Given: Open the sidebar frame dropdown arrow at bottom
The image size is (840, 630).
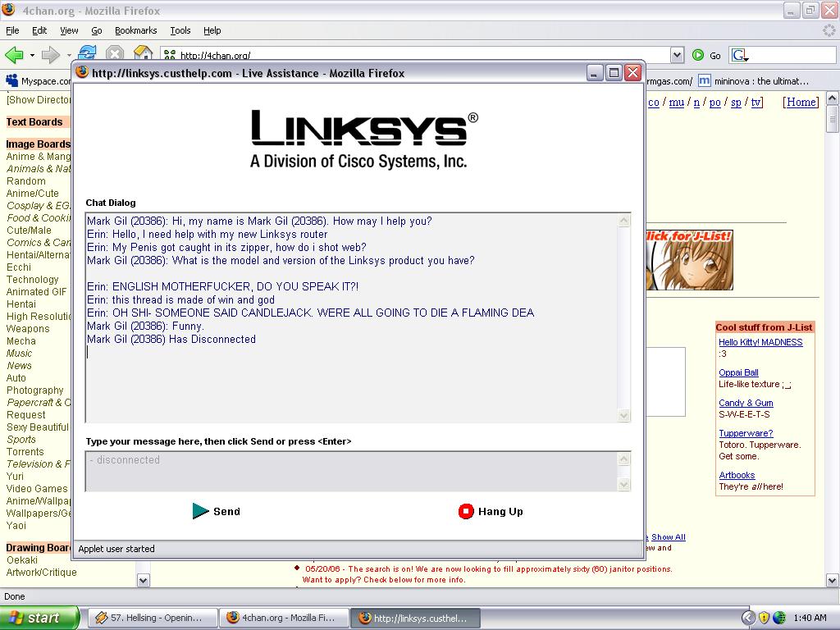Looking at the screenshot, I should click(x=143, y=580).
